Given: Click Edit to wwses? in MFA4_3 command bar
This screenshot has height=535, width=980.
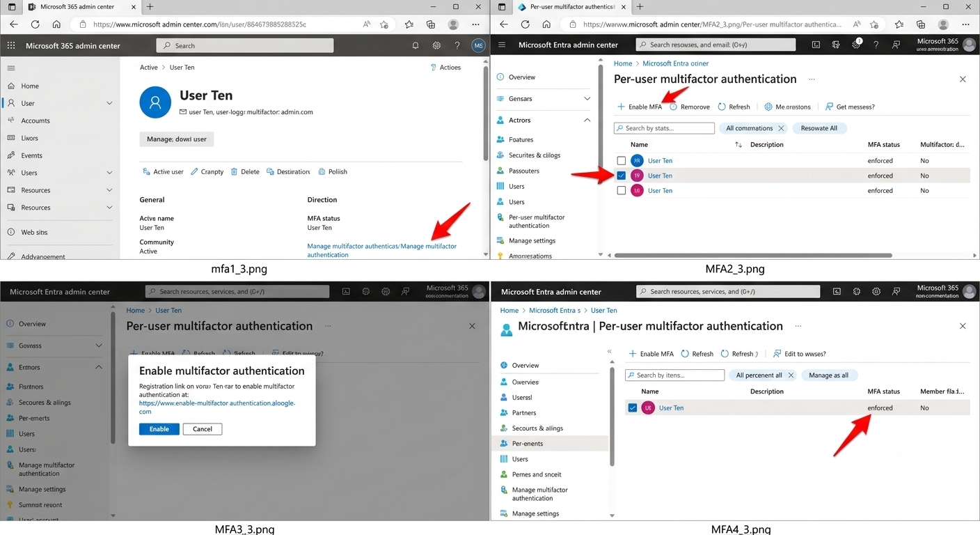Looking at the screenshot, I should [x=800, y=354].
